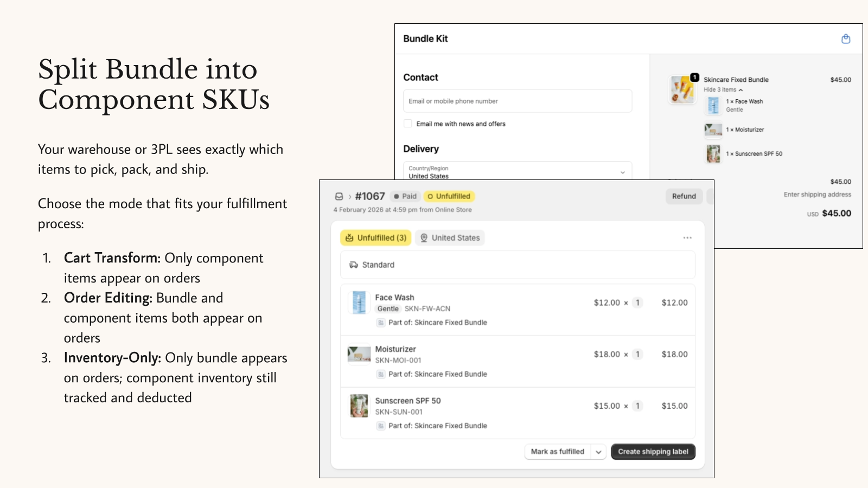The width and height of the screenshot is (868, 488).
Task: Click the Face Wash product thumbnail in order
Action: tap(359, 303)
